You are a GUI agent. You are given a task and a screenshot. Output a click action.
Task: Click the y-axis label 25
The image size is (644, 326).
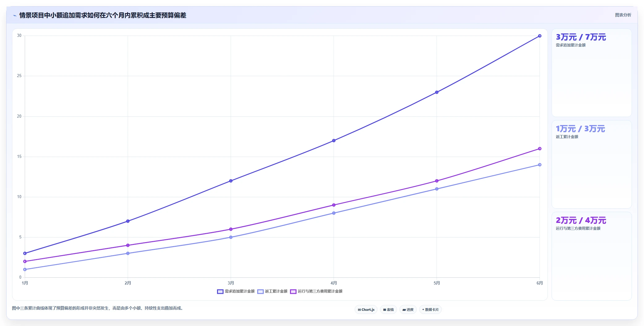[19, 76]
